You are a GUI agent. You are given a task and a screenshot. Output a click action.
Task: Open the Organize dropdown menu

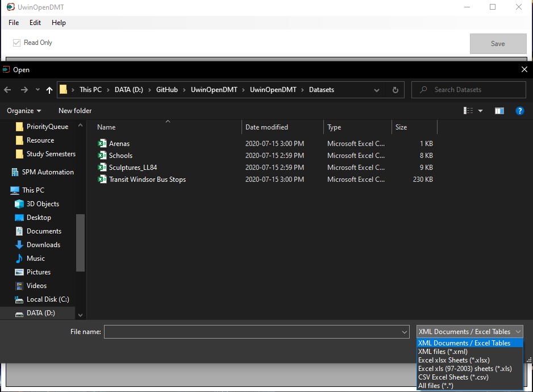click(24, 111)
